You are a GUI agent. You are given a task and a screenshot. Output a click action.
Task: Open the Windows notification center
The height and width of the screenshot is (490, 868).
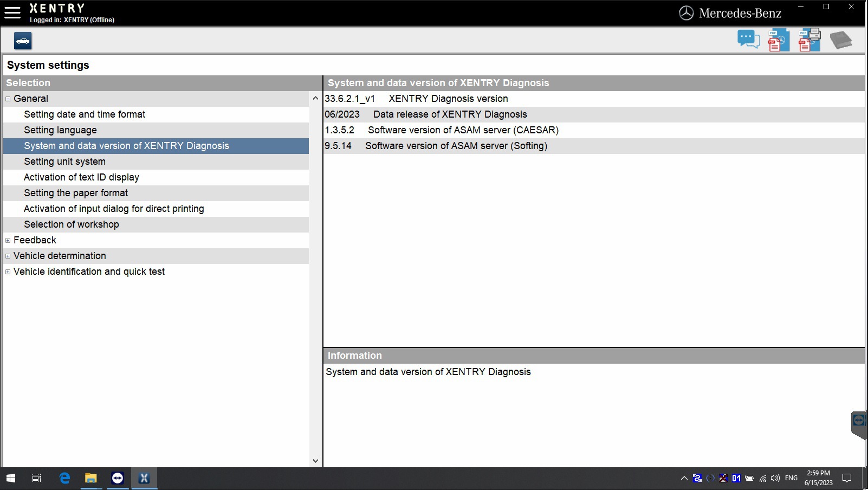point(847,478)
